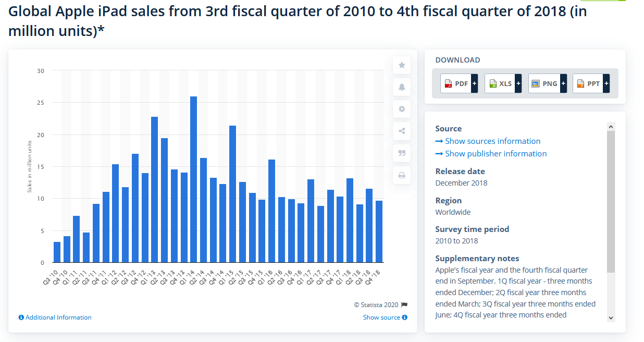The height and width of the screenshot is (342, 644).
Task: Click the Worldwide region value
Action: 453,212
